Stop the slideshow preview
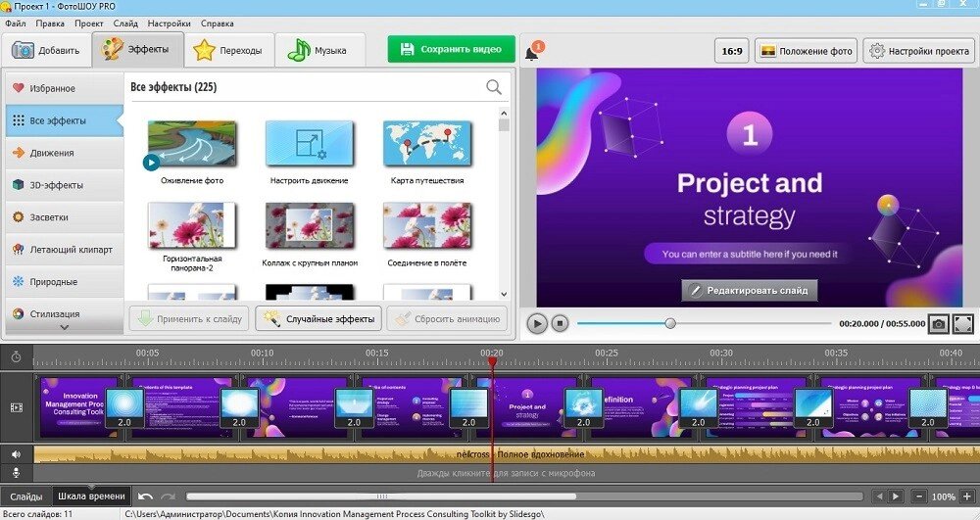The height and width of the screenshot is (520, 980). [560, 323]
